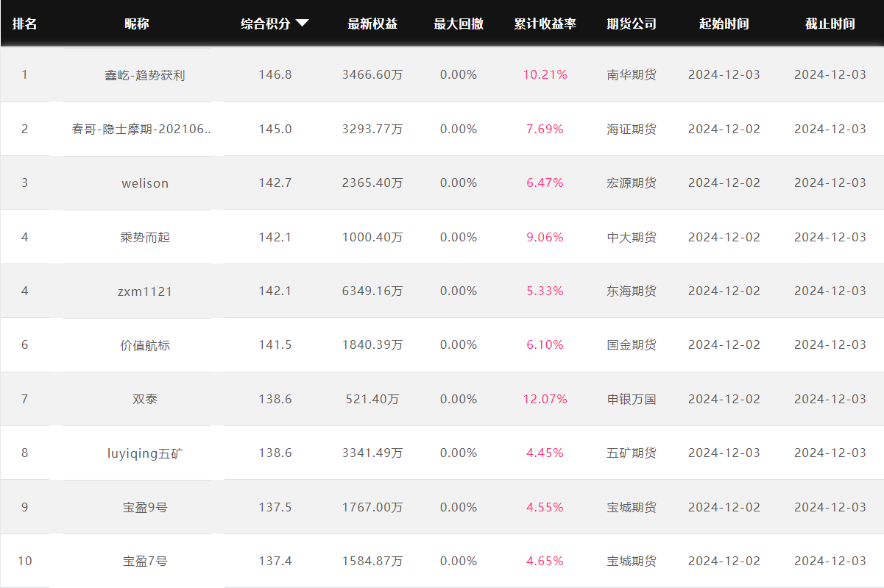Select the 146.8 score cell

(275, 75)
